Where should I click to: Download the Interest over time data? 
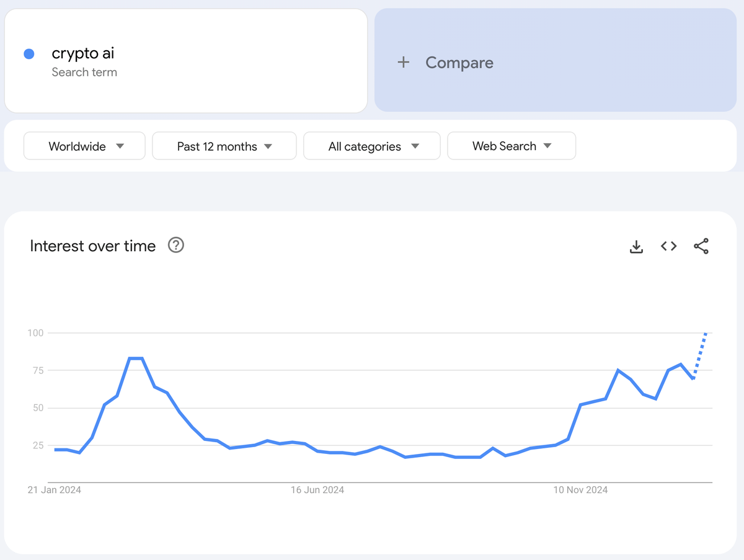click(636, 246)
